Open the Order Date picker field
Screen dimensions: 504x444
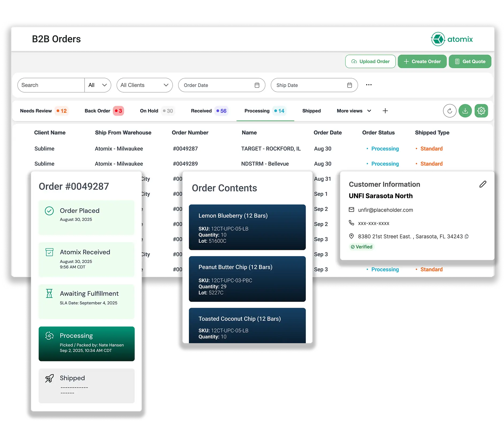pyautogui.click(x=222, y=85)
